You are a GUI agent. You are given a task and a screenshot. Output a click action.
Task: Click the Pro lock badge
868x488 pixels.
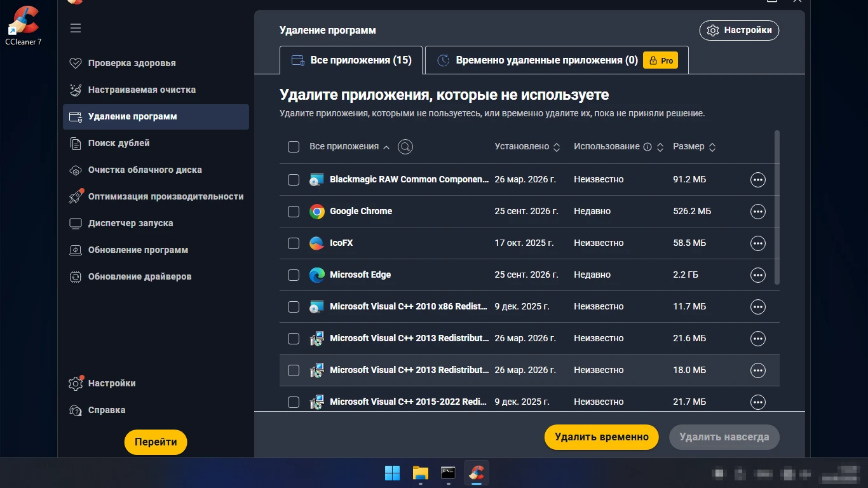pyautogui.click(x=660, y=60)
